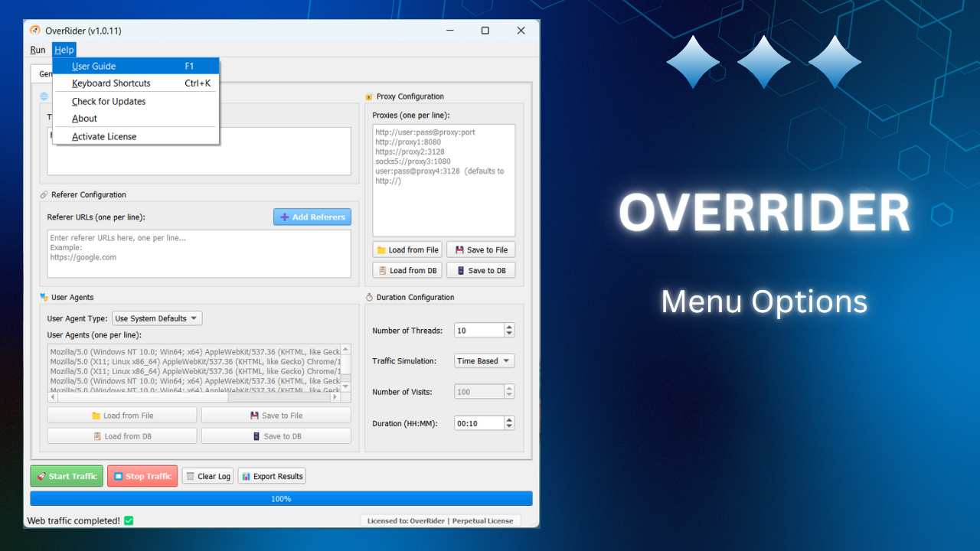
Task: Save proxies to DB in Proxy Configuration
Action: click(x=481, y=270)
